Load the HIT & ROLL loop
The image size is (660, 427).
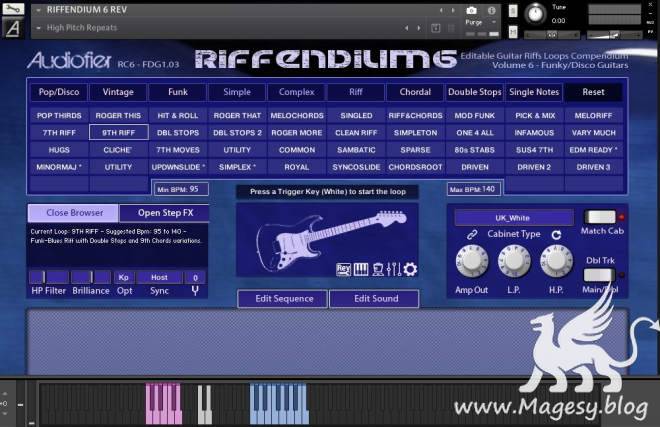click(178, 116)
